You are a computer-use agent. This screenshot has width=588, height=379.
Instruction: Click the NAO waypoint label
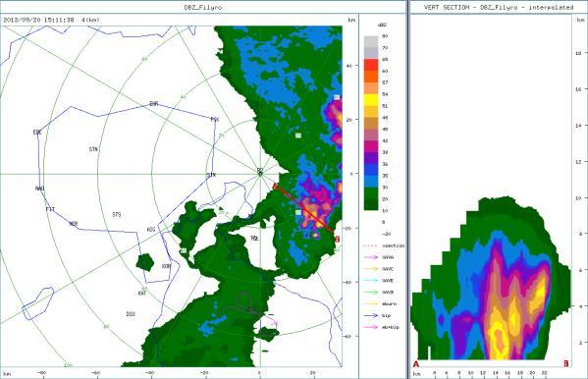point(39,188)
